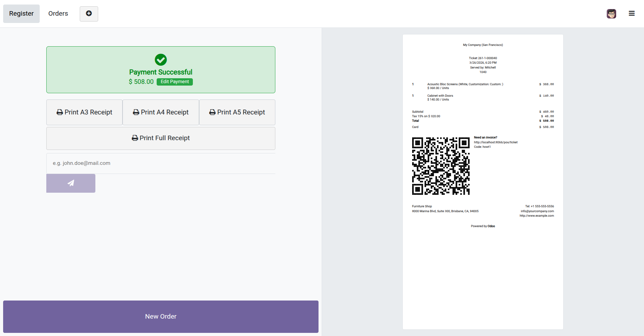Click the Powered by Odoo text
The height and width of the screenshot is (336, 644).
click(483, 226)
